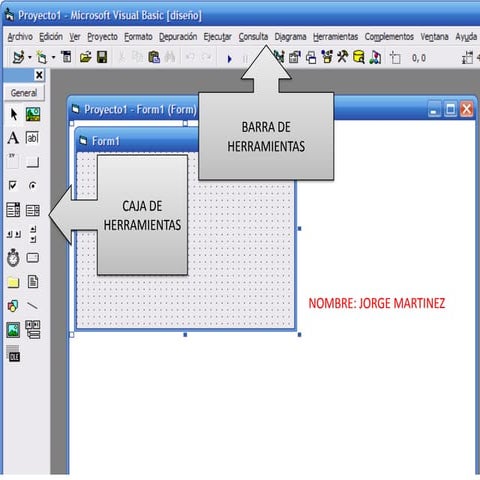Image resolution: width=480 pixels, height=480 pixels.
Task: Open the Archivo menu
Action: [20, 36]
